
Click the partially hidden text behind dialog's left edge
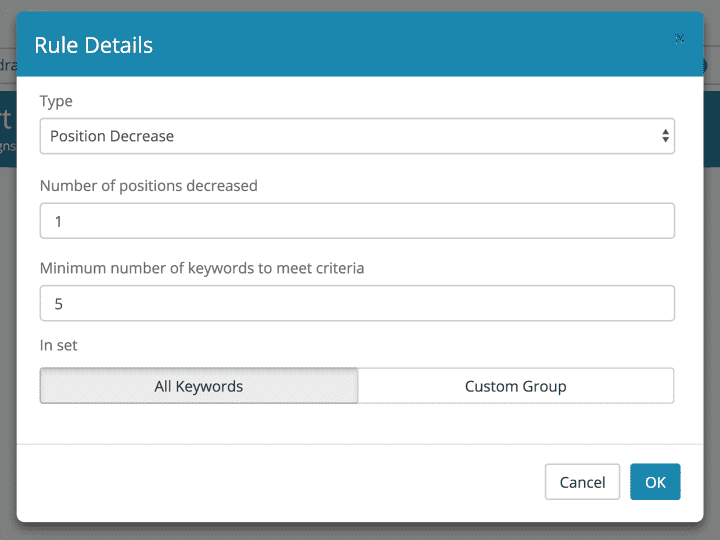[x=7, y=120]
